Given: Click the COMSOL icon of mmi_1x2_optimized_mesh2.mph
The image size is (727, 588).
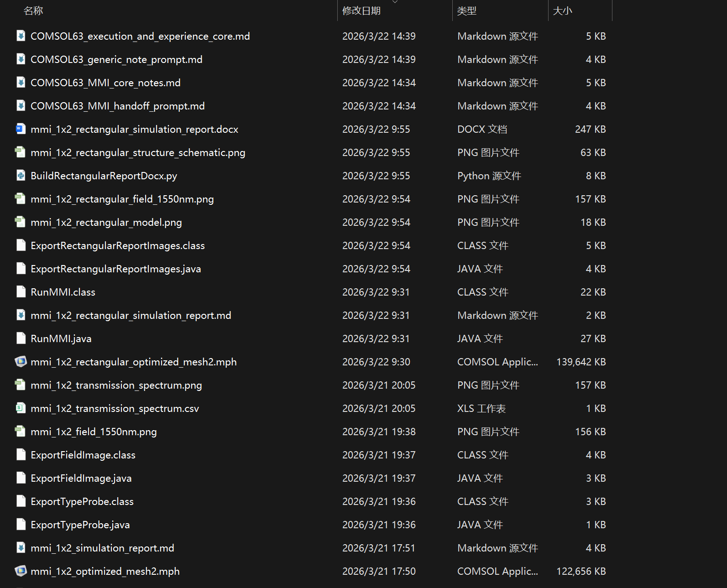Looking at the screenshot, I should click(21, 571).
